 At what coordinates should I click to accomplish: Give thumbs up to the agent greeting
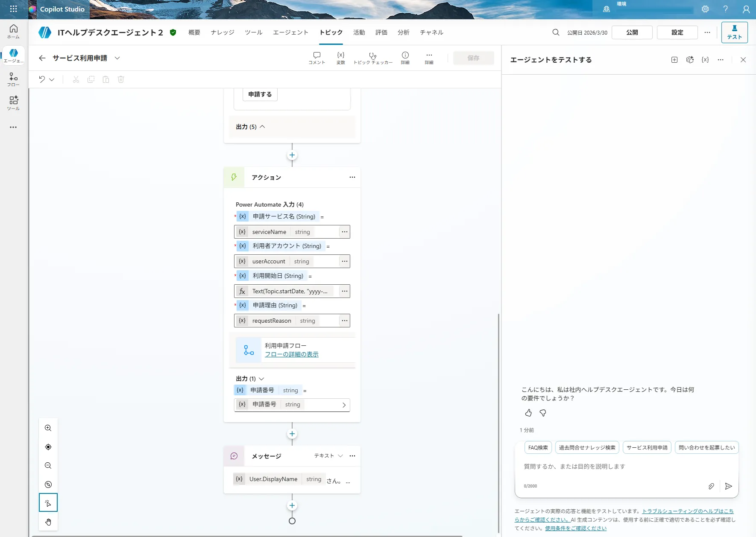pyautogui.click(x=528, y=413)
